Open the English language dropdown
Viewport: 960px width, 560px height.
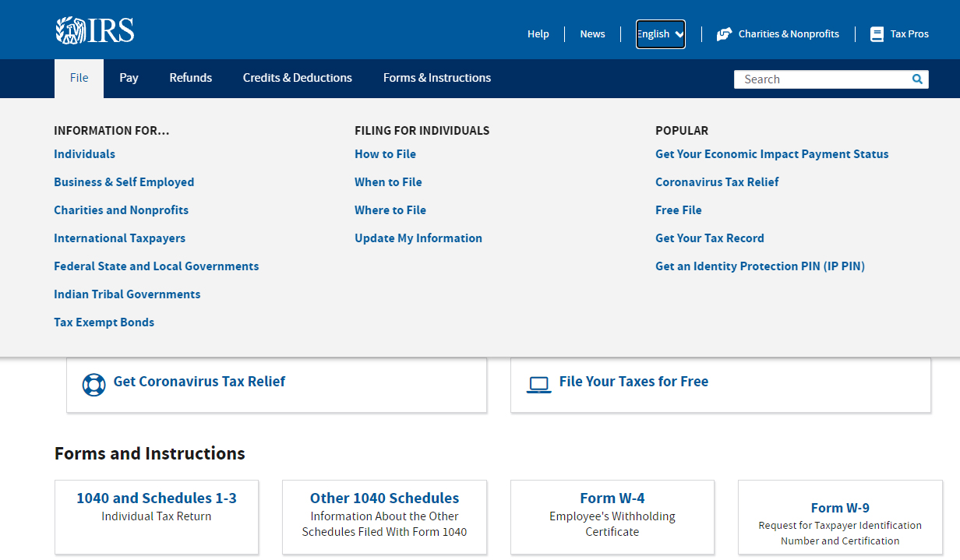tap(660, 33)
